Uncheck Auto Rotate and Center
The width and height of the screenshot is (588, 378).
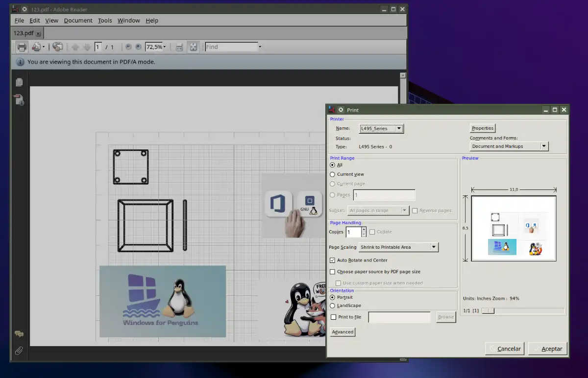333,260
